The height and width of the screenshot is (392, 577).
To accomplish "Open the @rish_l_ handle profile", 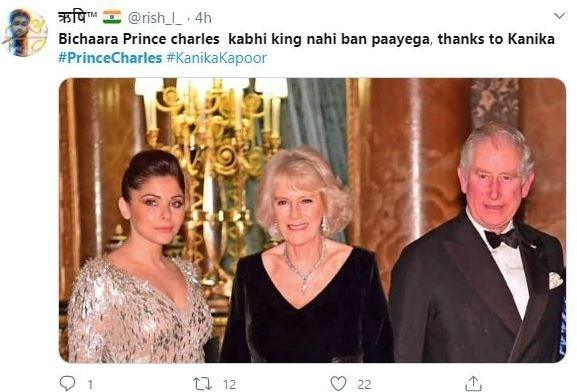I will 155,18.
